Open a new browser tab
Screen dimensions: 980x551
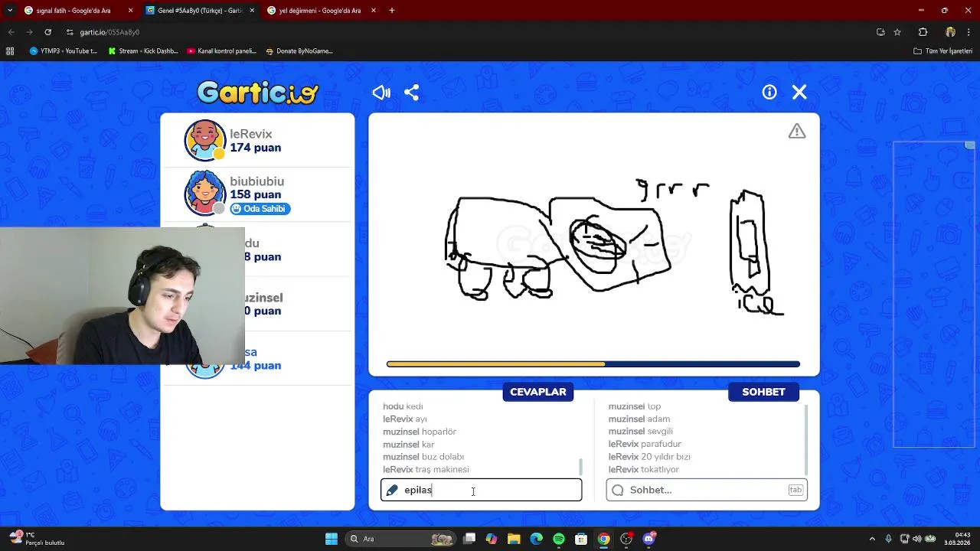click(x=392, y=11)
